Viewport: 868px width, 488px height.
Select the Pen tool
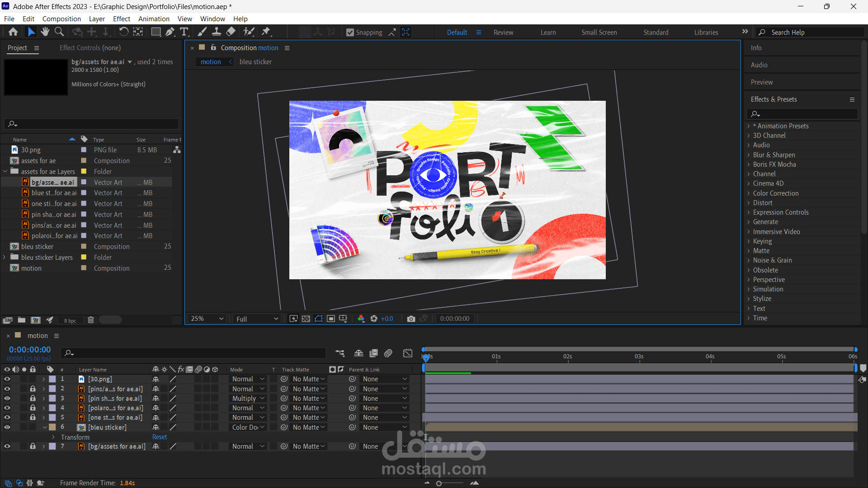[x=170, y=32]
